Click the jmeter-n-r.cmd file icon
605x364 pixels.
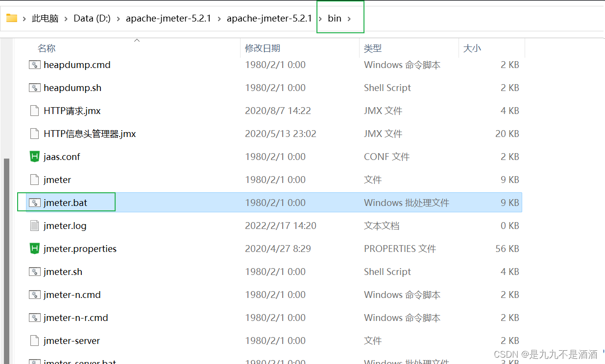pyautogui.click(x=34, y=318)
